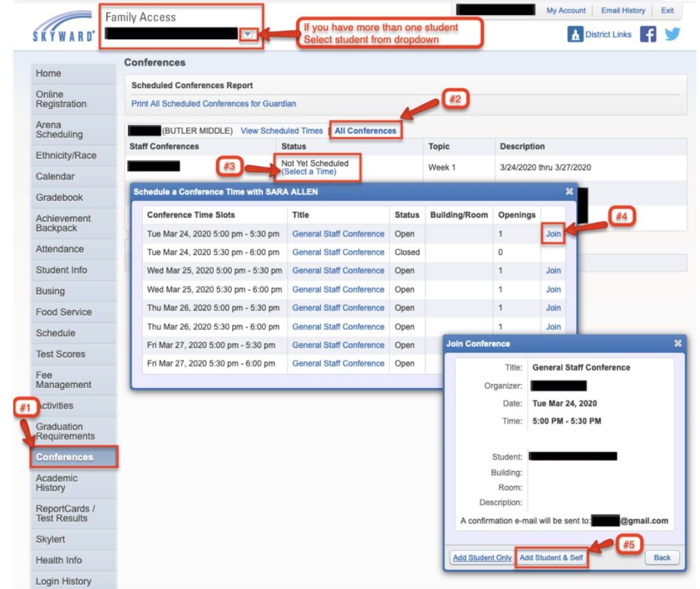Join the Wed Mar 25 5:30 pm slot

point(553,289)
